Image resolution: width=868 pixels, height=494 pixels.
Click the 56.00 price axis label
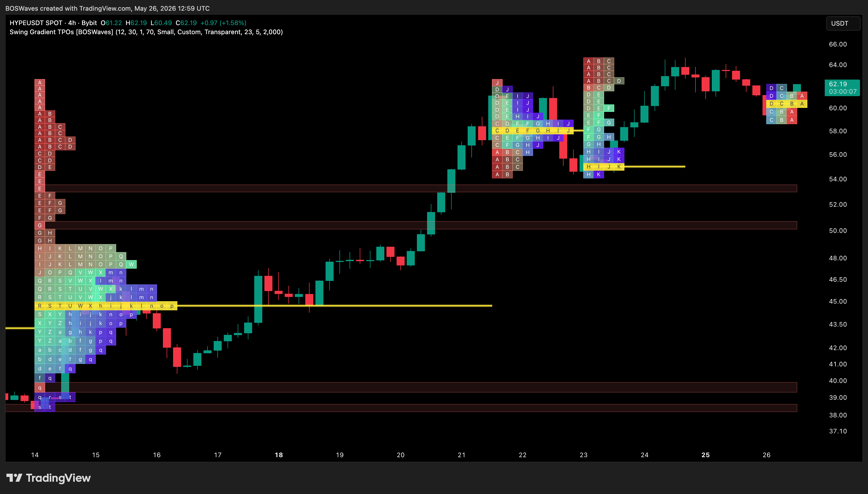point(838,154)
